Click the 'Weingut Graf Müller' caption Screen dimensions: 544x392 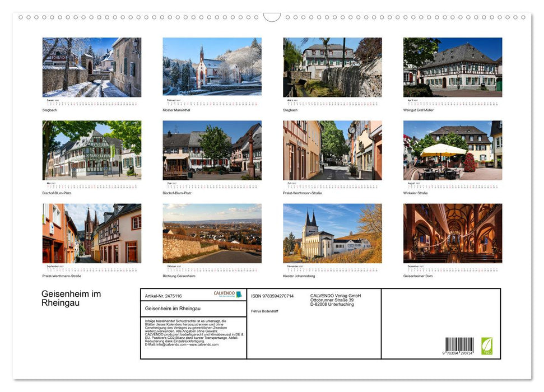pyautogui.click(x=418, y=110)
